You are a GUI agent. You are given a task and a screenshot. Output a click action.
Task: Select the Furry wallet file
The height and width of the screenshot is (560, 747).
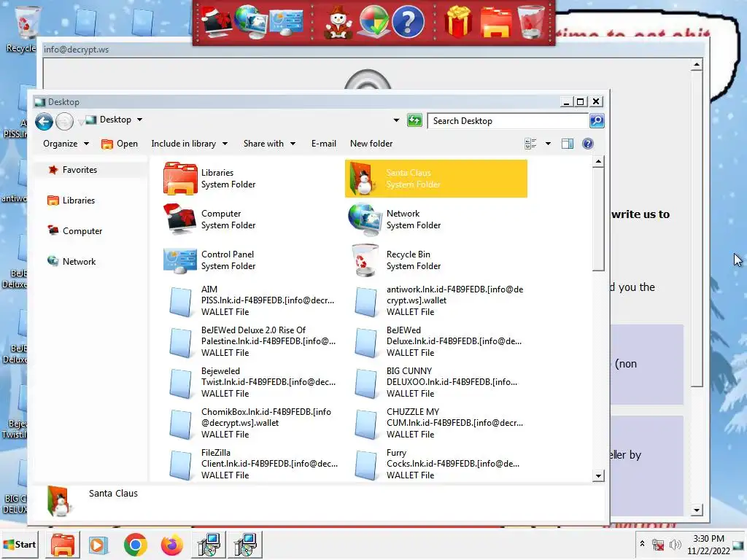click(x=436, y=464)
